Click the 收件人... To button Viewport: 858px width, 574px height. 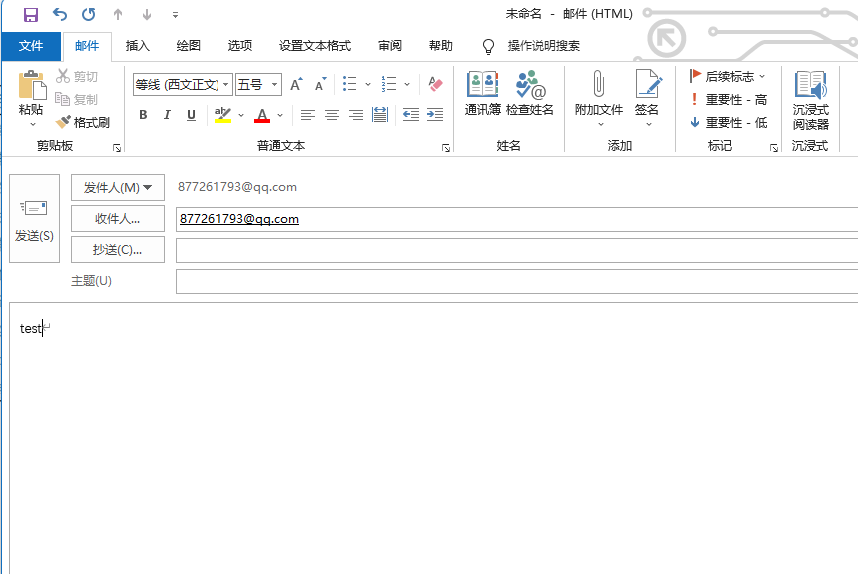[118, 219]
